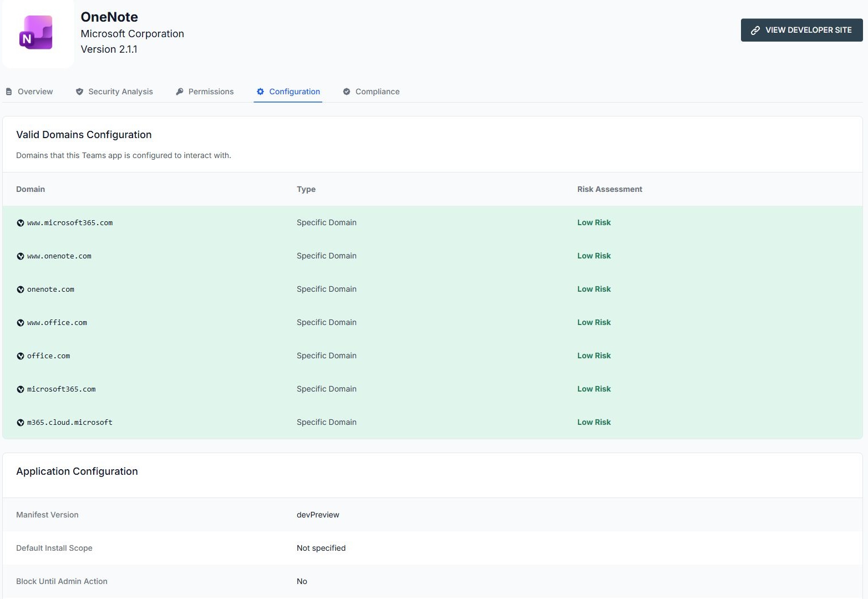Click Specific Domain for office.com
This screenshot has width=868, height=599.
[327, 356]
